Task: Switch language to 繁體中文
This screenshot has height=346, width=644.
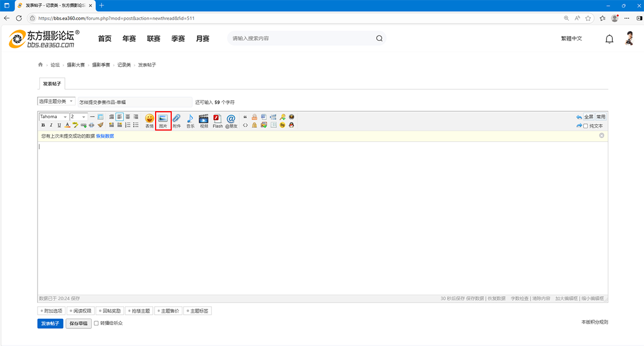Action: pos(571,39)
